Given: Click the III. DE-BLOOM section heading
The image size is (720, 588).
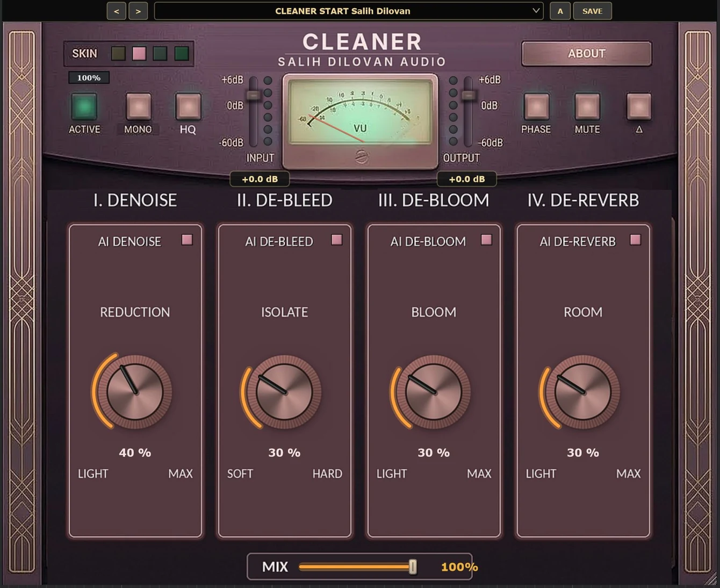Looking at the screenshot, I should click(x=434, y=200).
